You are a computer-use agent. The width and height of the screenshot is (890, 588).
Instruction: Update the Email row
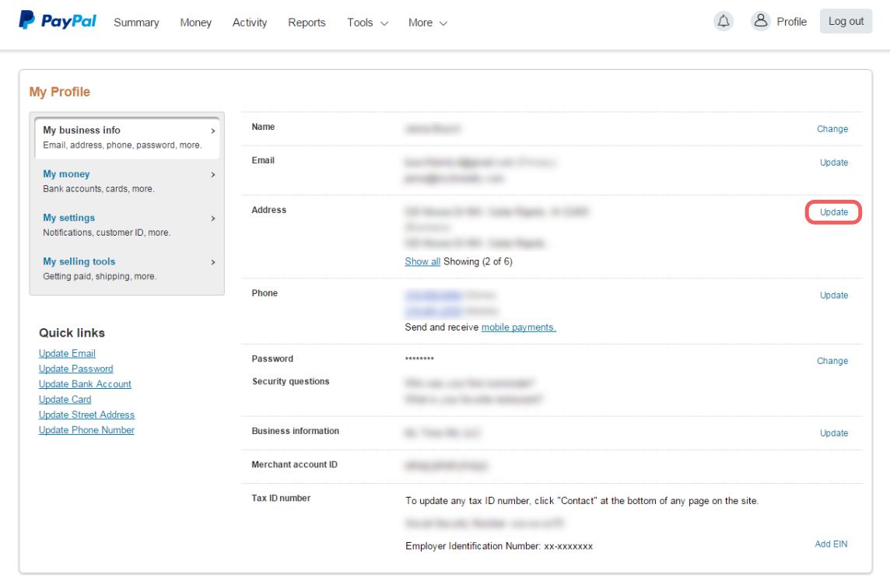[834, 163]
